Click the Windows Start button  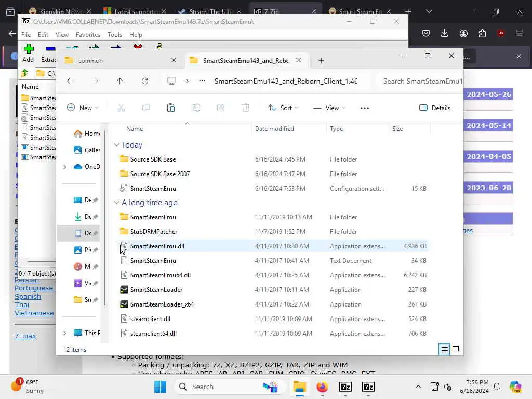click(160, 387)
